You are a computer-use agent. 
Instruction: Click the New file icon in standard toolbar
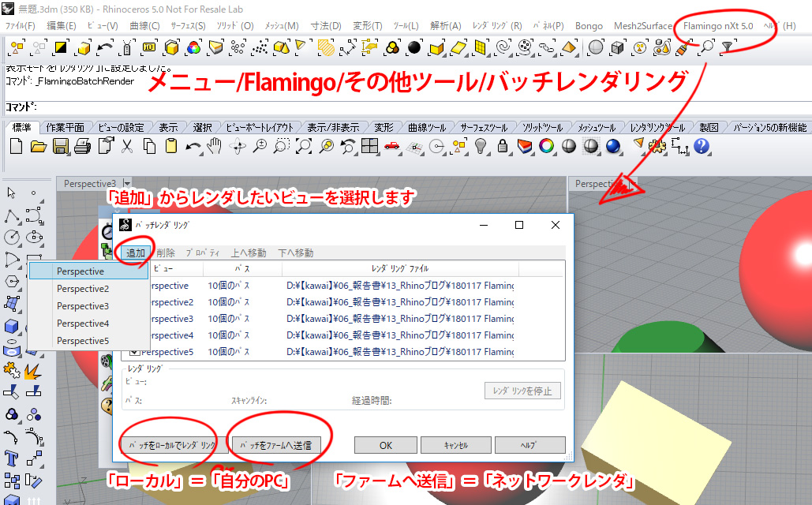pos(16,147)
